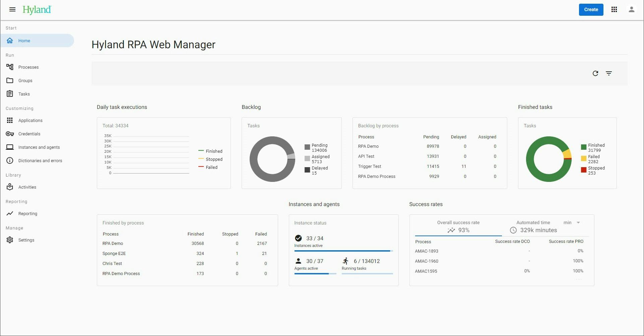This screenshot has height=336, width=644.
Task: Open the Groups menu item
Action: click(37, 80)
